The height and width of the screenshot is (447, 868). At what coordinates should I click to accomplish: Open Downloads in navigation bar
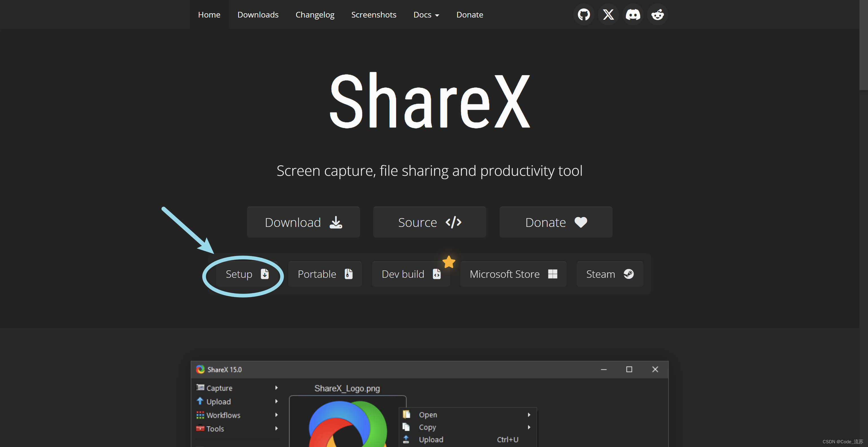pos(258,14)
